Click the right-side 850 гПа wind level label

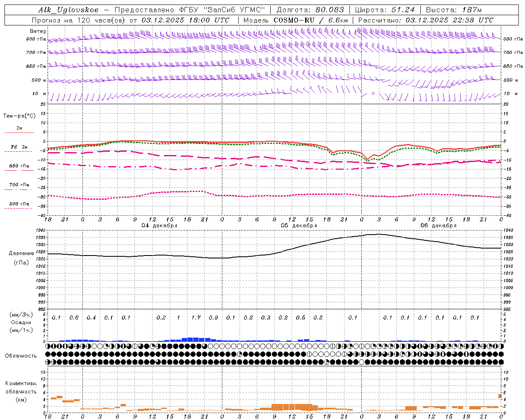(513, 66)
